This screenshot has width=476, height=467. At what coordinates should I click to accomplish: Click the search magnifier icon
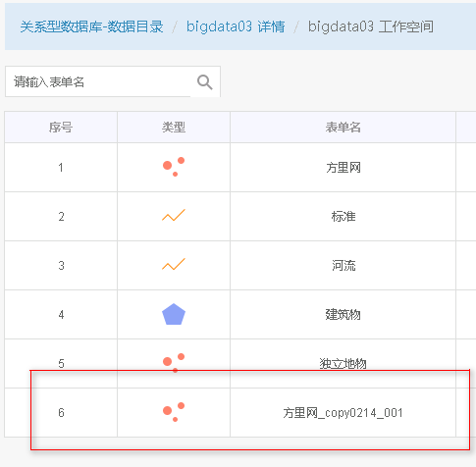205,82
